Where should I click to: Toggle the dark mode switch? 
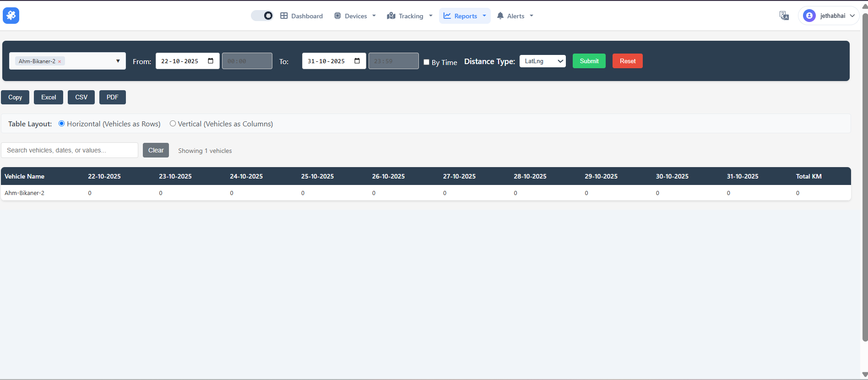click(262, 16)
